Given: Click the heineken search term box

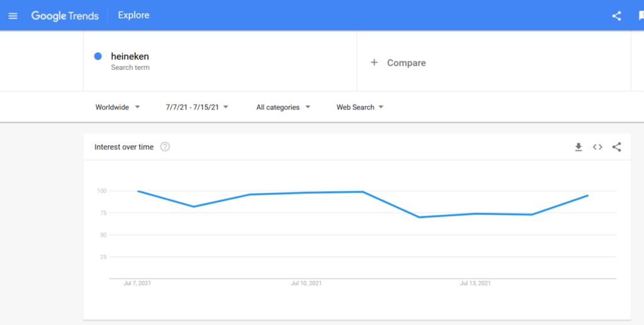Looking at the screenshot, I should (220, 61).
